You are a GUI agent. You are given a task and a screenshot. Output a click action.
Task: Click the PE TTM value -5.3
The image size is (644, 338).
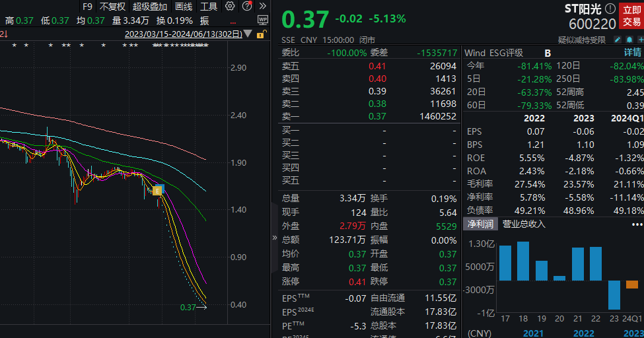[x=358, y=326]
